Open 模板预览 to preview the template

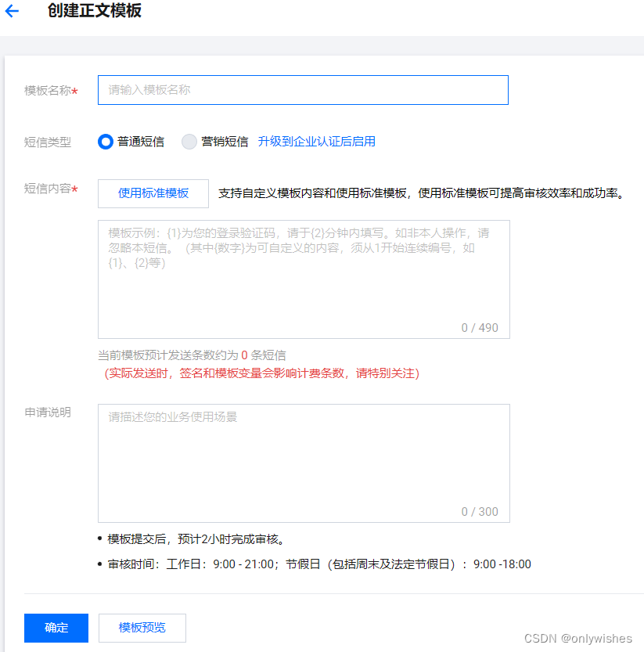pyautogui.click(x=142, y=628)
